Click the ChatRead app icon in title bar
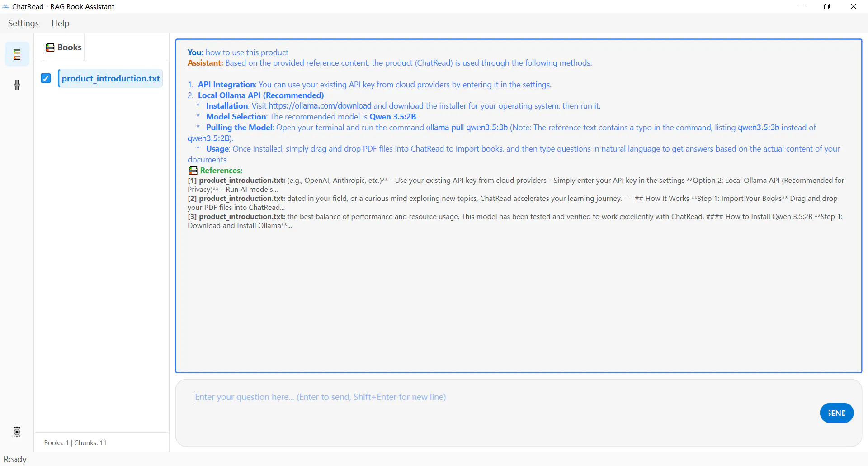868x466 pixels. tap(5, 6)
